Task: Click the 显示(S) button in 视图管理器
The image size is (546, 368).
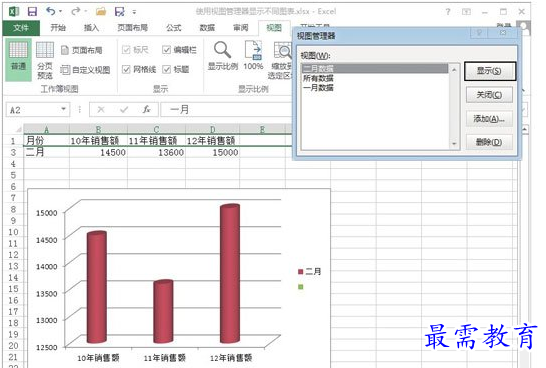Action: 489,71
